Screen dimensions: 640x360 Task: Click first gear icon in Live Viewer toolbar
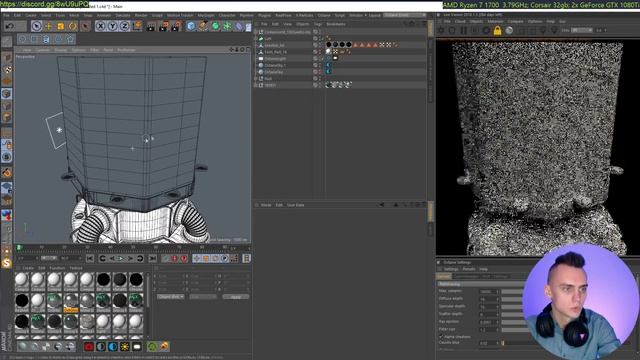tap(441, 31)
